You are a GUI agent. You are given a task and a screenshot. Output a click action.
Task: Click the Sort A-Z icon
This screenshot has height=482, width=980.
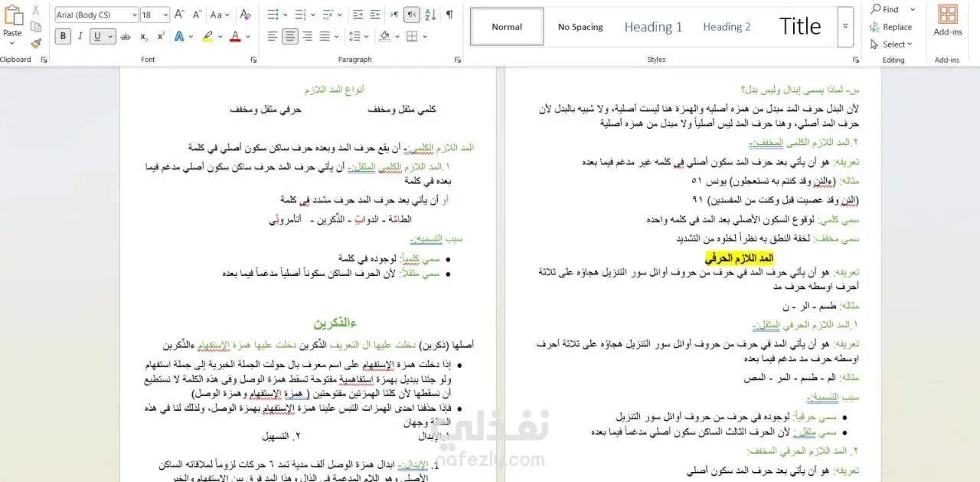(x=430, y=15)
